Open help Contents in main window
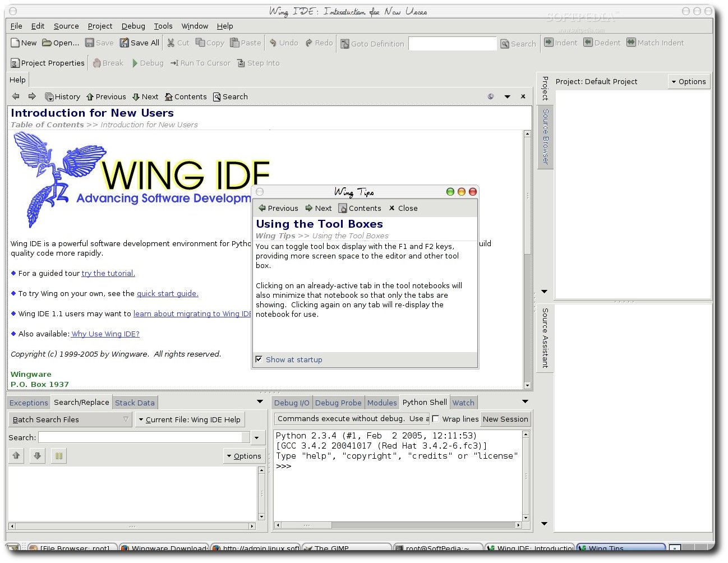 186,97
